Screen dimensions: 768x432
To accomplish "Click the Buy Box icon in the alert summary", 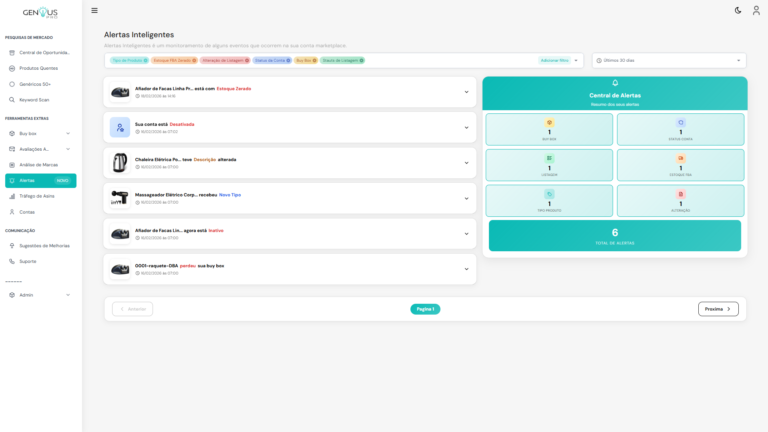I will 549,123.
